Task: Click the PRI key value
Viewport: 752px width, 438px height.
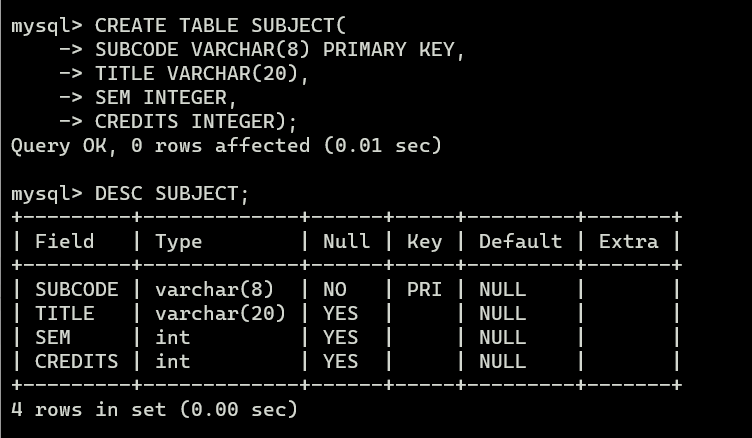Action: click(x=424, y=289)
